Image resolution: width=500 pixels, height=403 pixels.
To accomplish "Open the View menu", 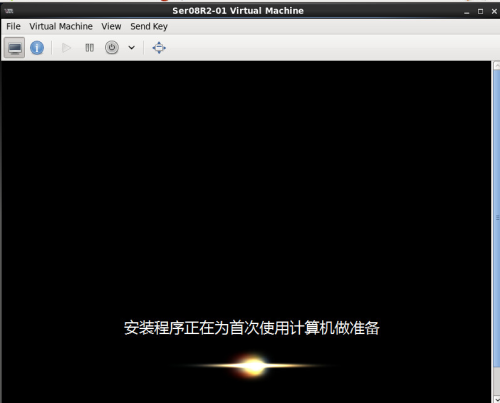I will pyautogui.click(x=111, y=26).
